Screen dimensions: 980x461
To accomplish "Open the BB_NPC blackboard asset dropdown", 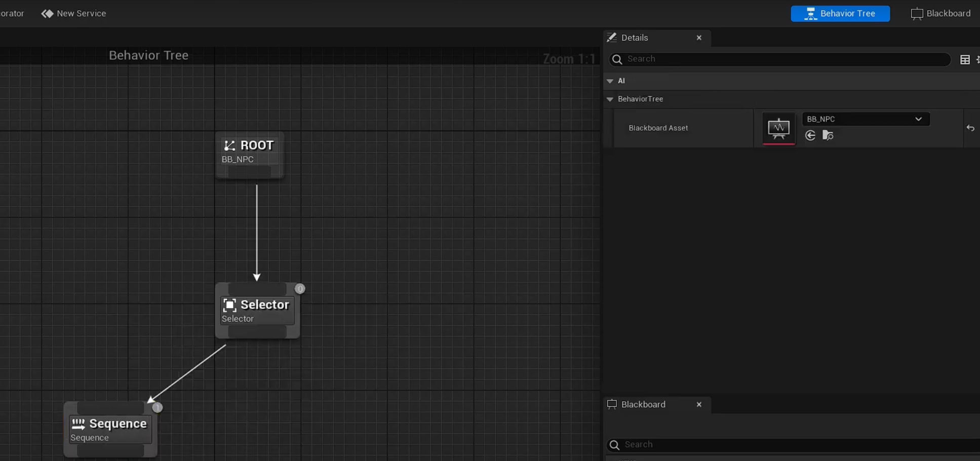I will click(x=865, y=119).
